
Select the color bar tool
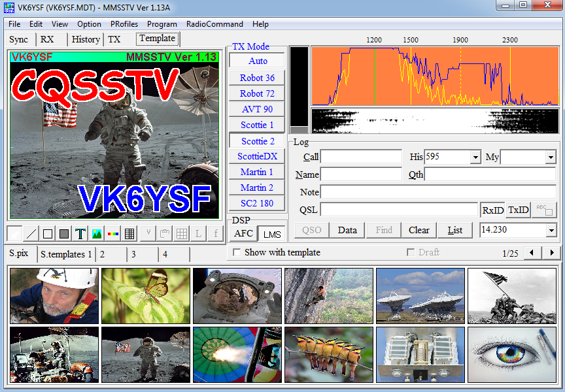coord(113,234)
